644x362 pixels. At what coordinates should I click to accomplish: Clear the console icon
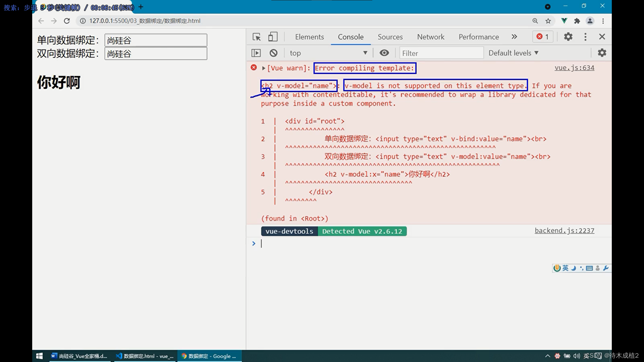click(x=273, y=53)
